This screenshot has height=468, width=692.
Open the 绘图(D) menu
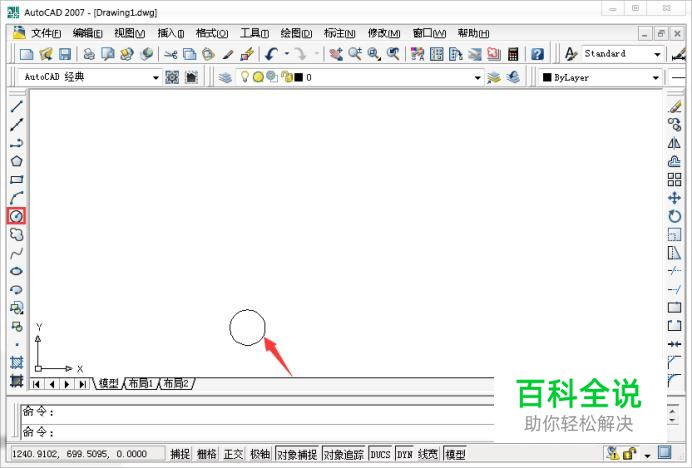(296, 33)
